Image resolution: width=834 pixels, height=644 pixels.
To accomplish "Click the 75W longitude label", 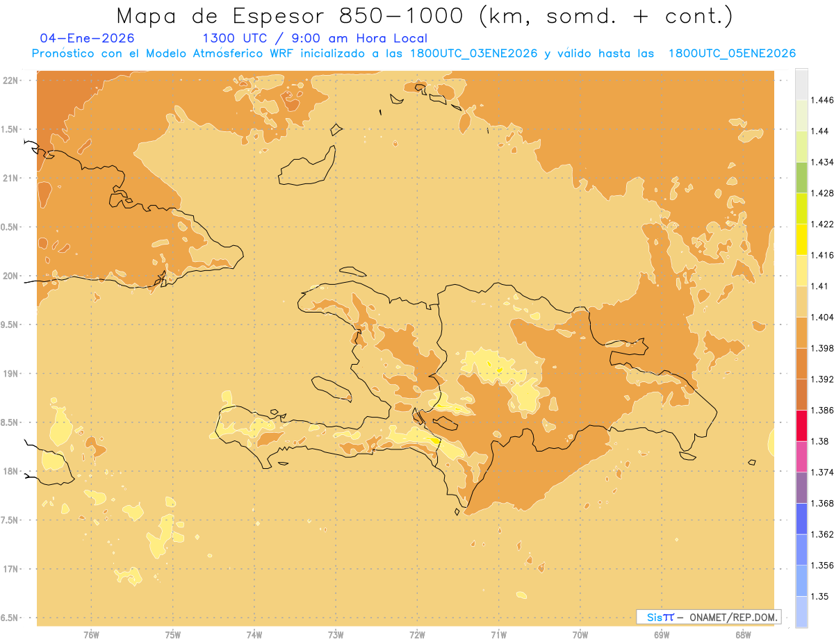I will tap(172, 635).
